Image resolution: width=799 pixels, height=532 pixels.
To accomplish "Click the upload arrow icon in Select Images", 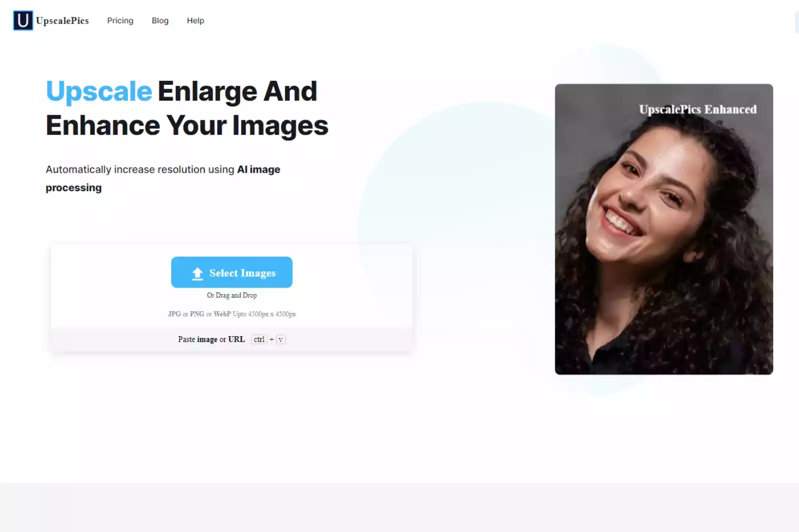I will pos(198,273).
